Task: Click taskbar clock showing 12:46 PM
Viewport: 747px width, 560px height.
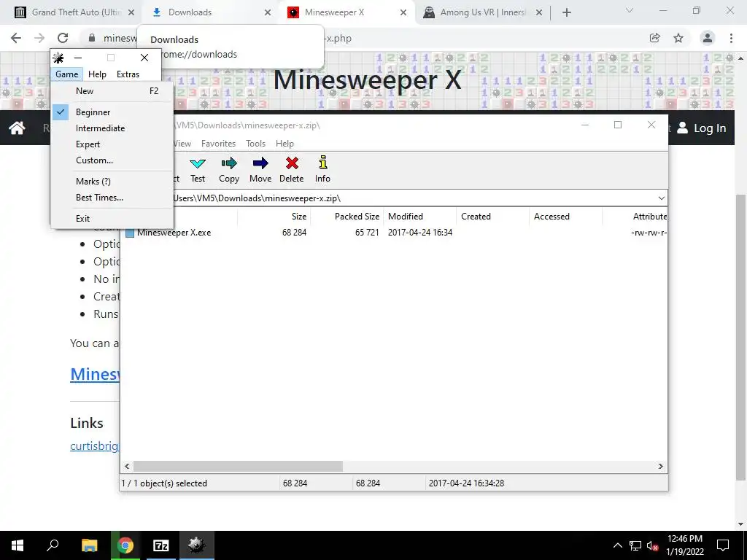Action: pyautogui.click(x=684, y=545)
